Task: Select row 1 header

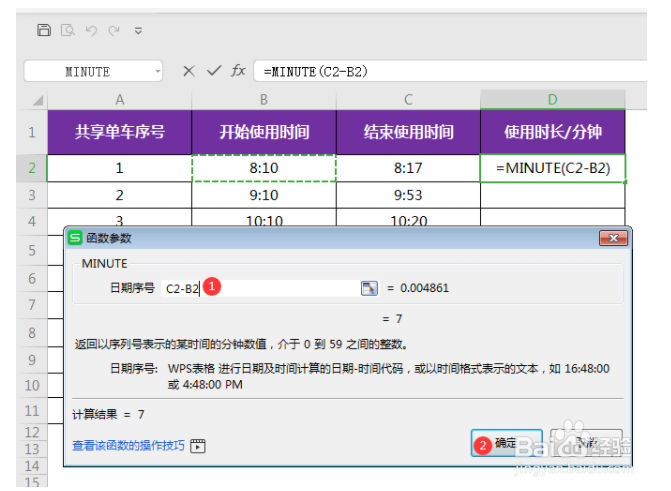Action: pyautogui.click(x=32, y=132)
